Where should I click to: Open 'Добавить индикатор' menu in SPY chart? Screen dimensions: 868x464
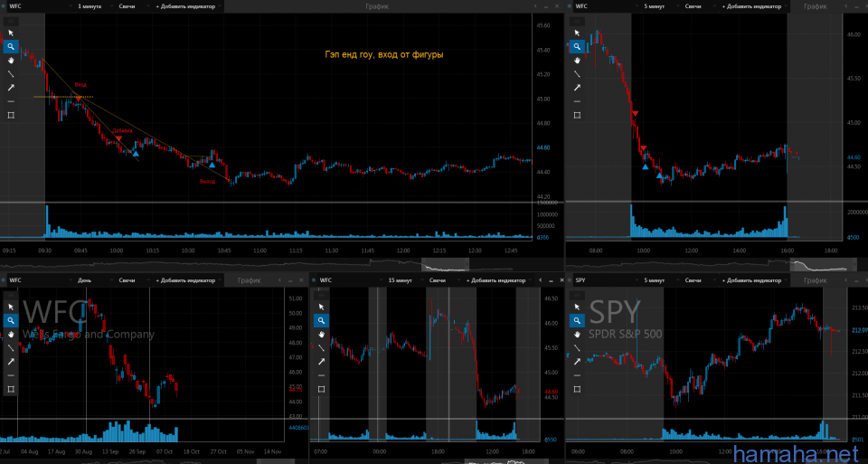coord(753,280)
